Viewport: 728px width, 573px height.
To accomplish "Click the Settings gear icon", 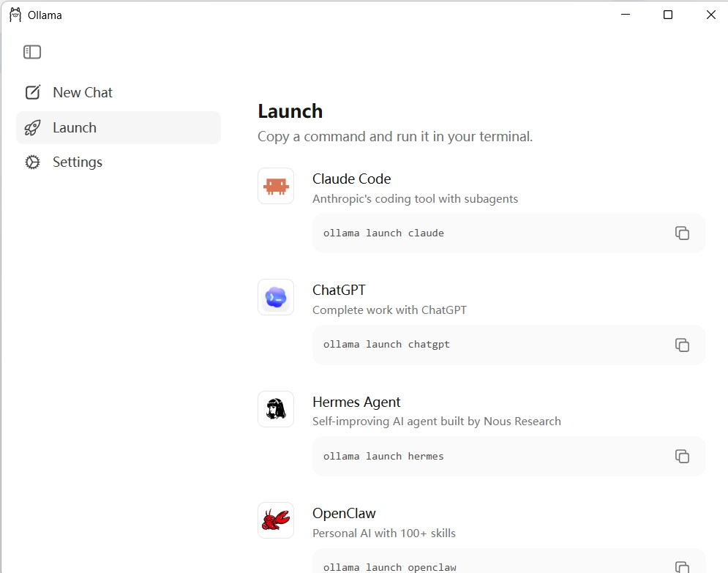I will pyautogui.click(x=32, y=162).
